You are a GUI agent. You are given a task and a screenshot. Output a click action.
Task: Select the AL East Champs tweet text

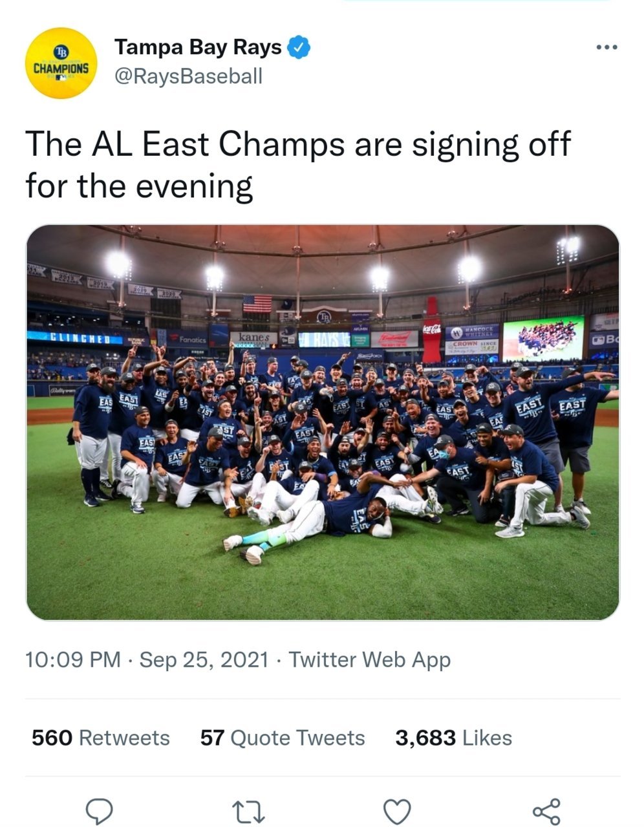click(297, 165)
